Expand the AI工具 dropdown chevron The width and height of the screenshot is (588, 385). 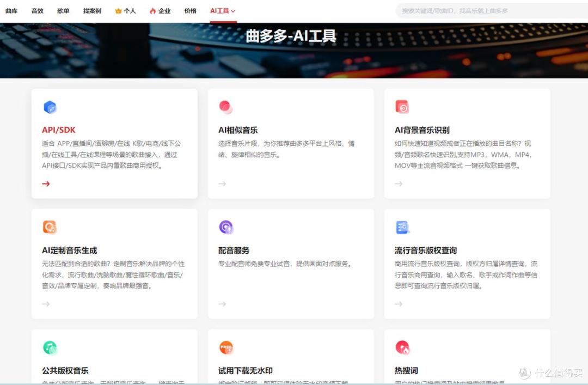[233, 11]
